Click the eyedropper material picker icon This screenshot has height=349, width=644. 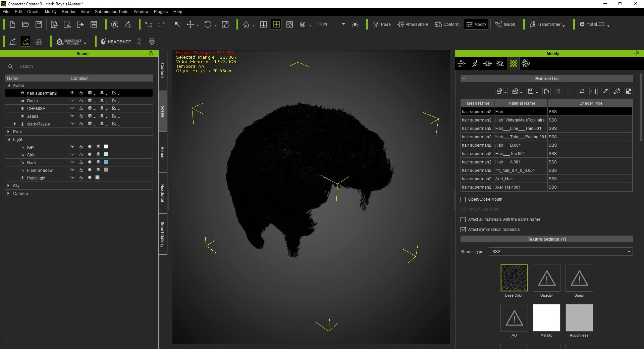click(x=605, y=91)
